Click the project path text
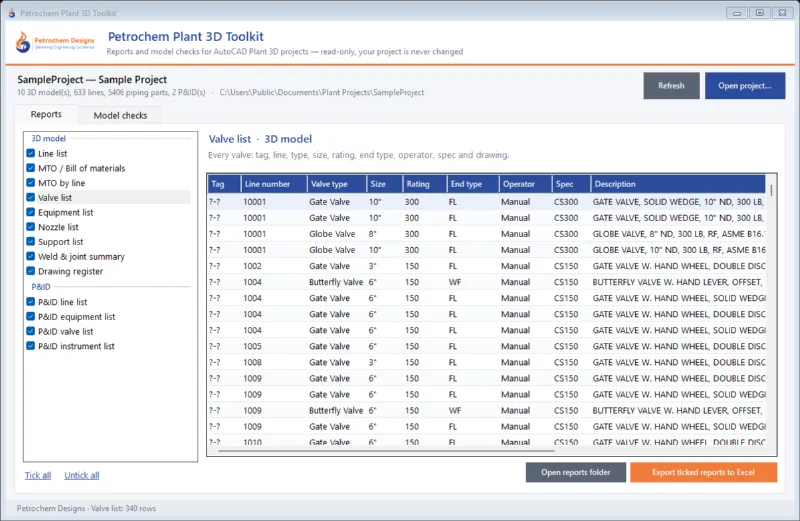The width and height of the screenshot is (800, 521). pyautogui.click(x=322, y=93)
